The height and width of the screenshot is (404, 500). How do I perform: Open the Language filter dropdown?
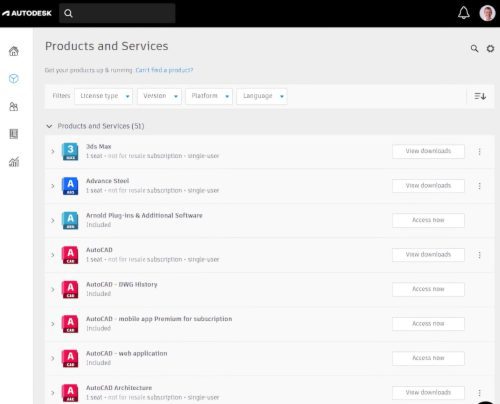pyautogui.click(x=262, y=96)
